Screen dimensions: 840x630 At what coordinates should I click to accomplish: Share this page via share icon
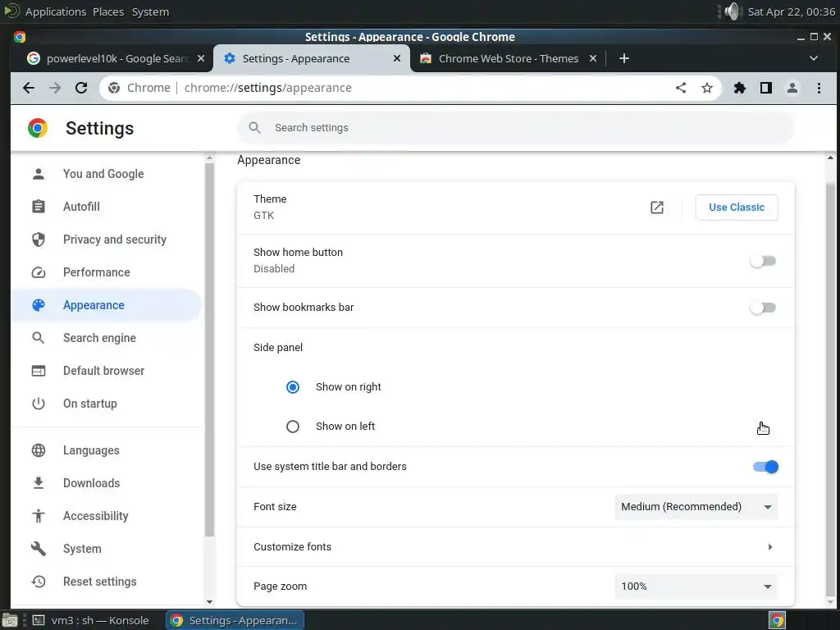680,88
